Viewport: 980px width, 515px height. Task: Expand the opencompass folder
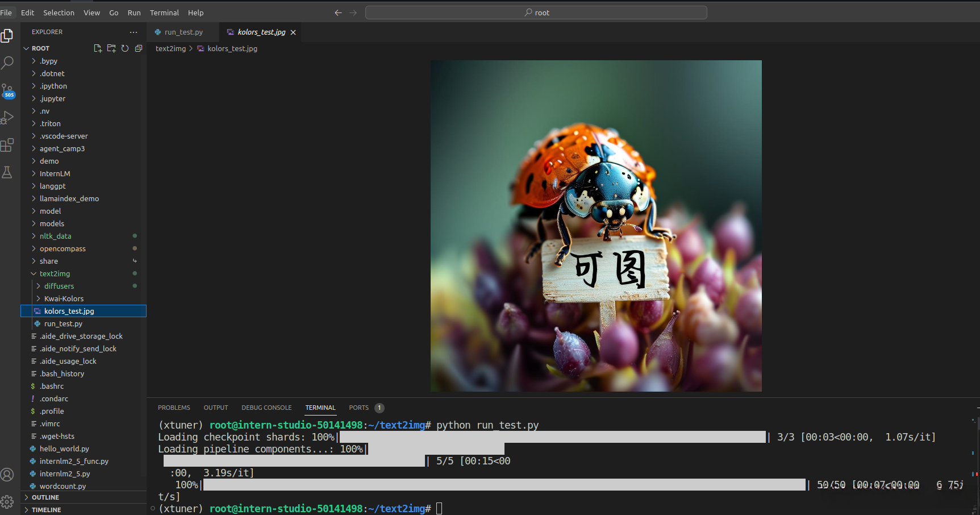[x=84, y=248]
